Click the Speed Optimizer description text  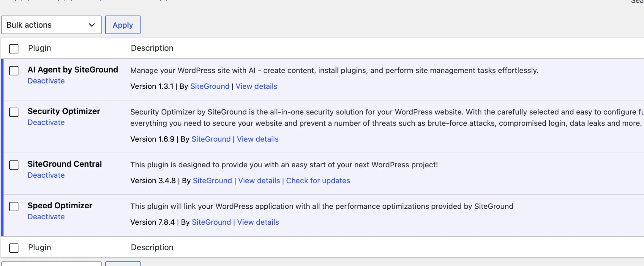(322, 206)
